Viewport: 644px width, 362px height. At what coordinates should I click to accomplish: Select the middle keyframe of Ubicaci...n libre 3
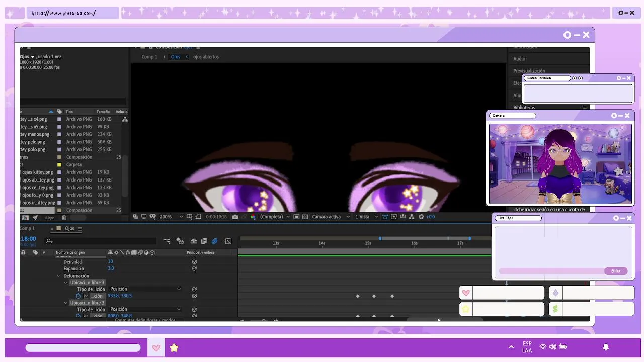[x=374, y=296]
